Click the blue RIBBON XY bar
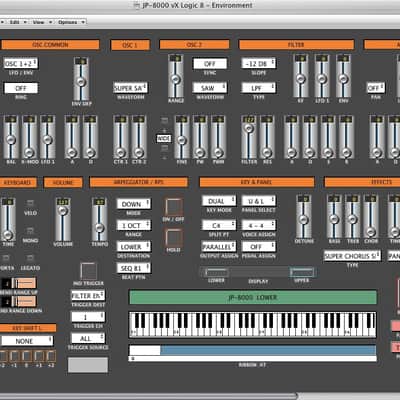 point(268,350)
